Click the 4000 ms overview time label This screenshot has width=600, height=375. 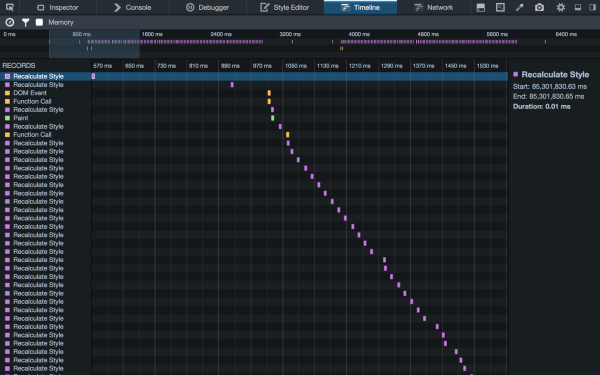pos(359,34)
